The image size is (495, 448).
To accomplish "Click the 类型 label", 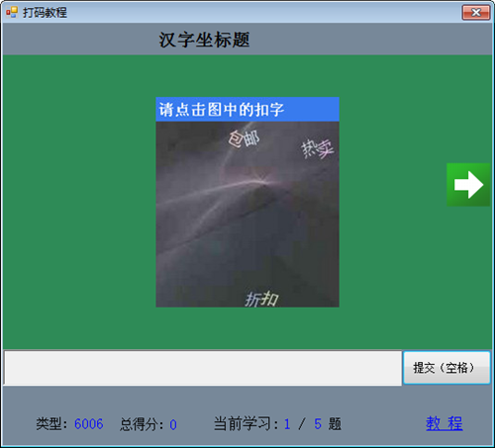I will (x=51, y=423).
